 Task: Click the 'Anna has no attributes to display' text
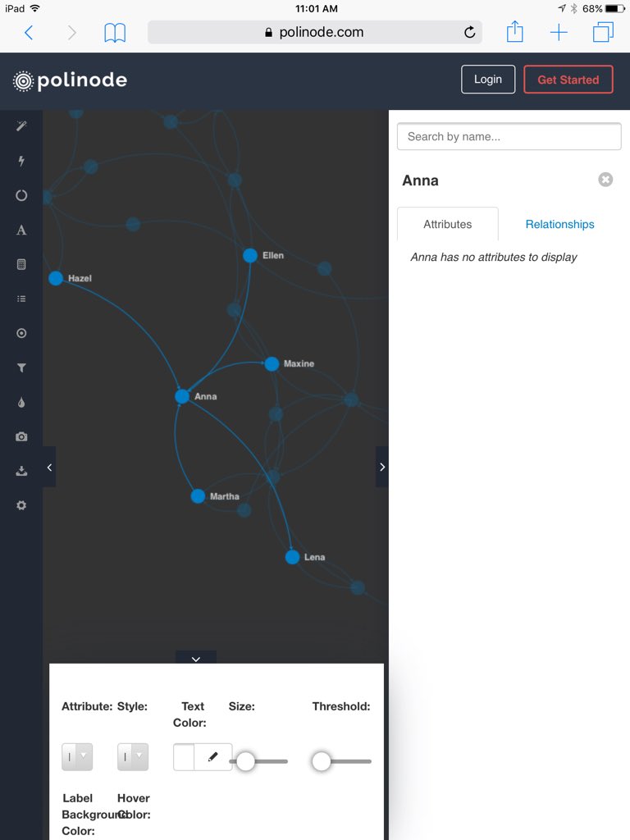tap(493, 257)
